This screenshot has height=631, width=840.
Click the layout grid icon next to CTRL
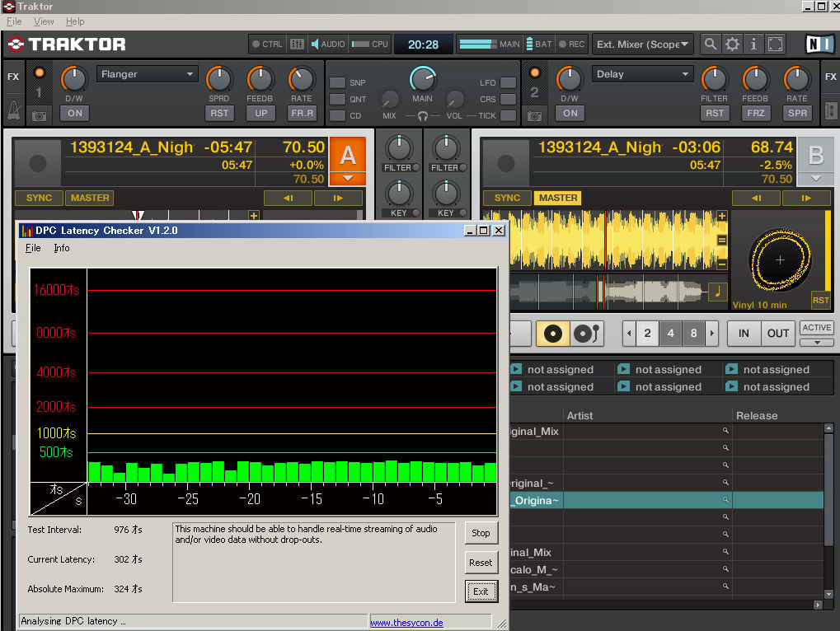(297, 44)
